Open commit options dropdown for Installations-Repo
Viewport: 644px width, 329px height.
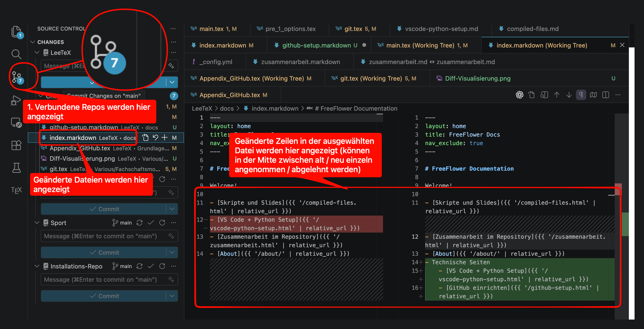(x=172, y=296)
